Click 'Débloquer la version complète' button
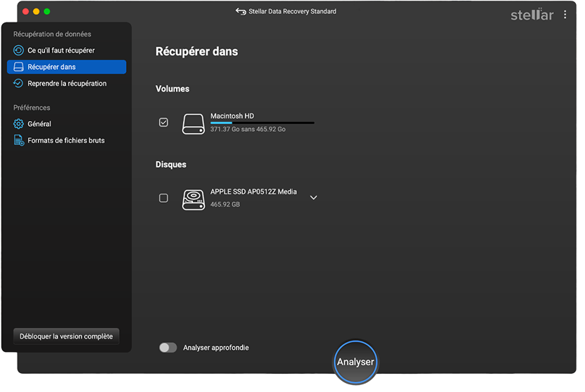The width and height of the screenshot is (585, 392). coord(66,336)
